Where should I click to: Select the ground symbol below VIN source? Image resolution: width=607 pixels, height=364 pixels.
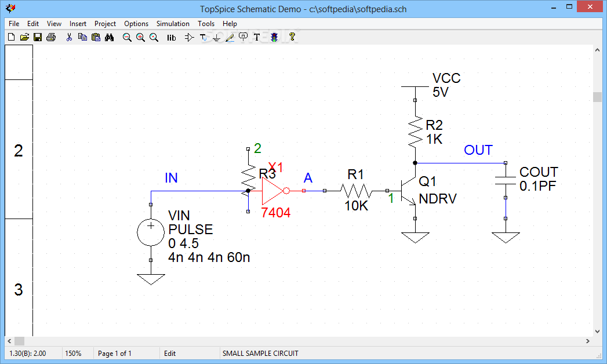point(151,279)
